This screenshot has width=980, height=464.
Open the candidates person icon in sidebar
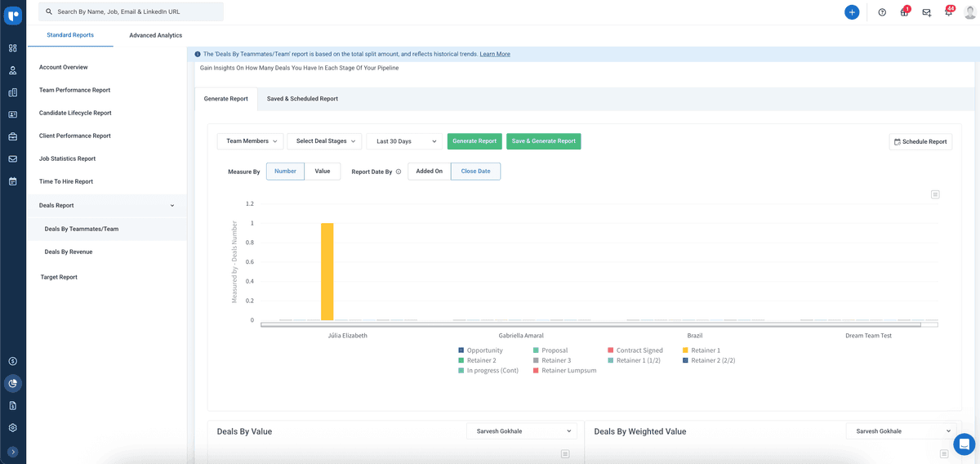[x=13, y=70]
